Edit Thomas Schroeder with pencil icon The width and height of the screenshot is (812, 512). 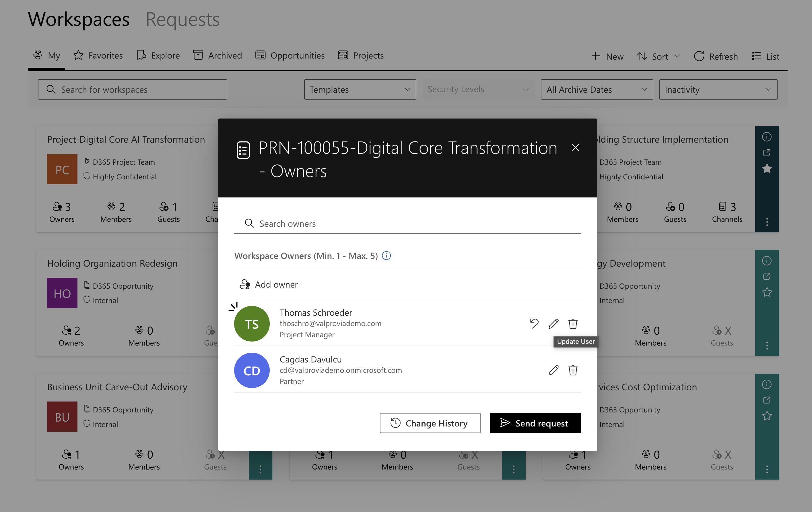pos(553,323)
